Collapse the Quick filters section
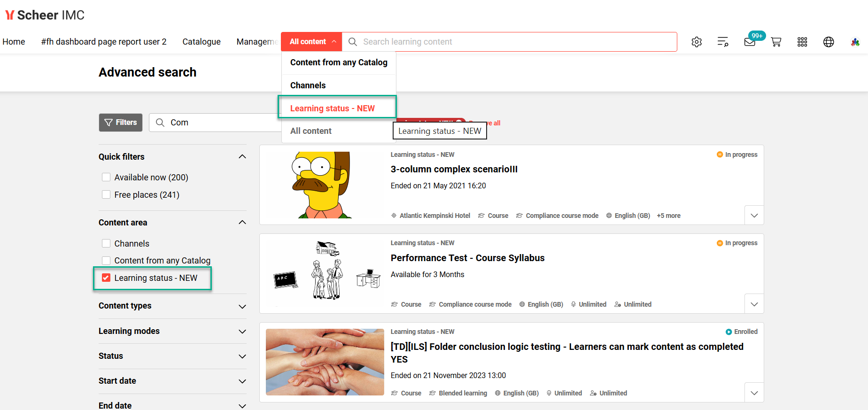The width and height of the screenshot is (868, 410). (242, 156)
